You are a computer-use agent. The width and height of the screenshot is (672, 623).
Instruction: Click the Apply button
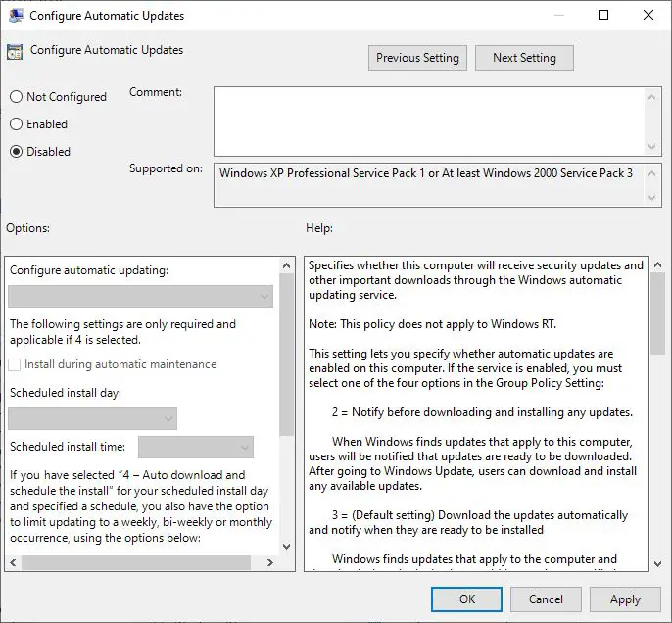click(x=625, y=599)
